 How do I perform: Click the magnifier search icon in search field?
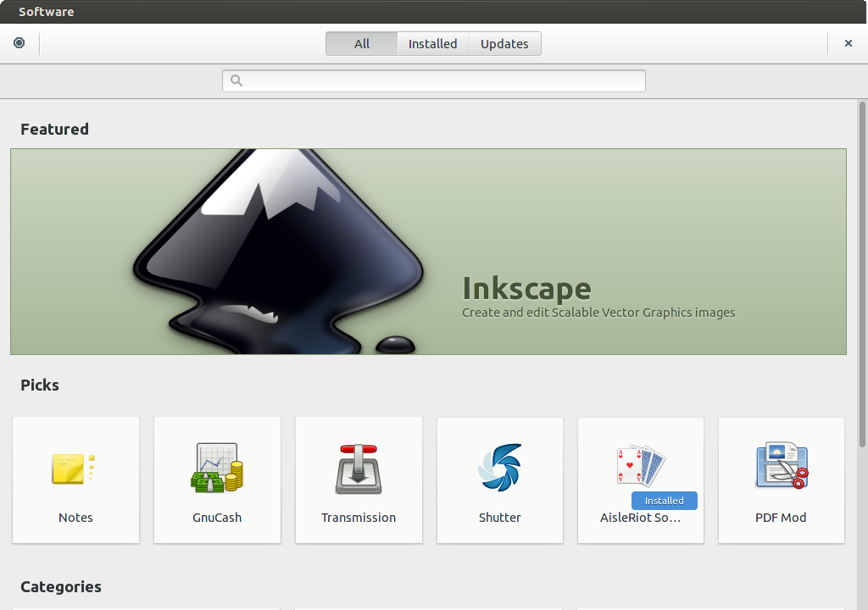(x=236, y=80)
